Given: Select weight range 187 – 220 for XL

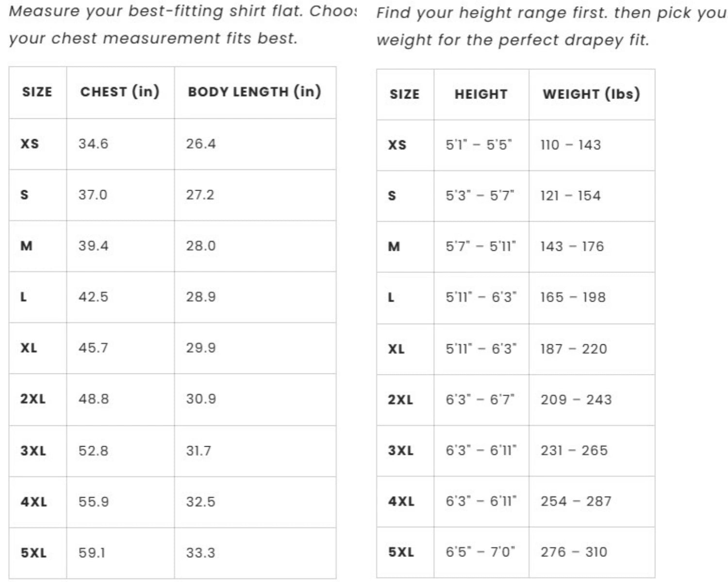Looking at the screenshot, I should (574, 349).
